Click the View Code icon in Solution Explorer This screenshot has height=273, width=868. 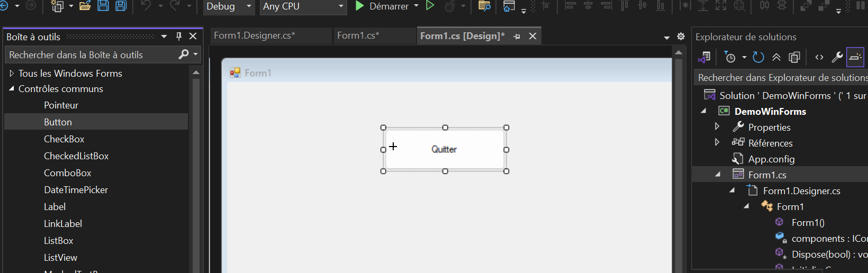coord(819,57)
